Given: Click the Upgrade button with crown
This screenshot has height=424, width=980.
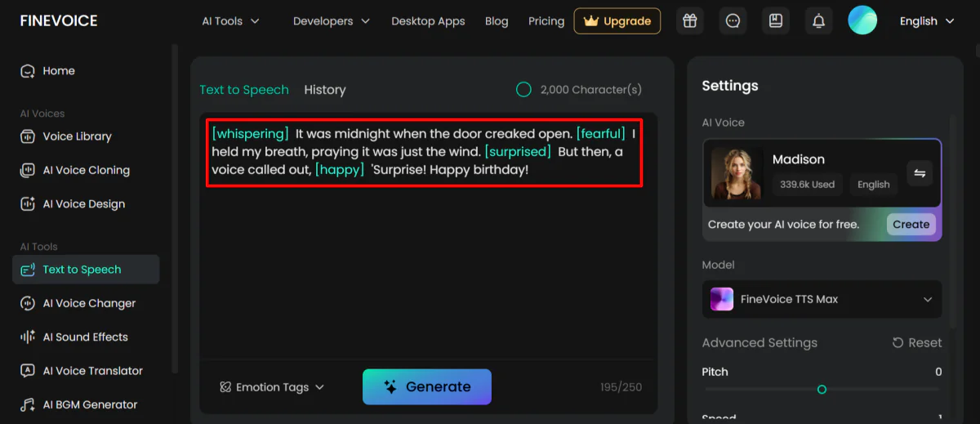Looking at the screenshot, I should 617,21.
